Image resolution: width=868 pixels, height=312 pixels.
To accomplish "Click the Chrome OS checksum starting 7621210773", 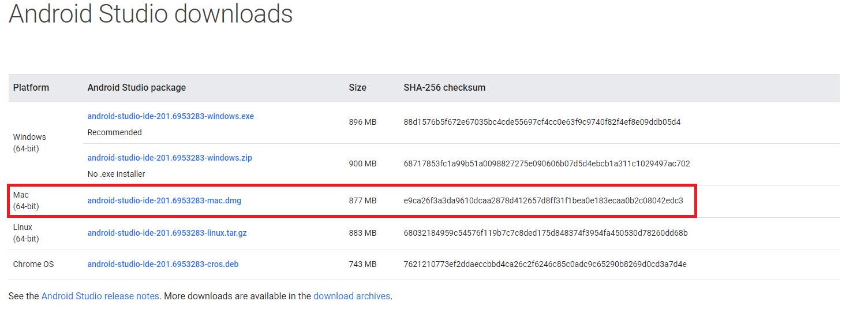I will pos(545,264).
